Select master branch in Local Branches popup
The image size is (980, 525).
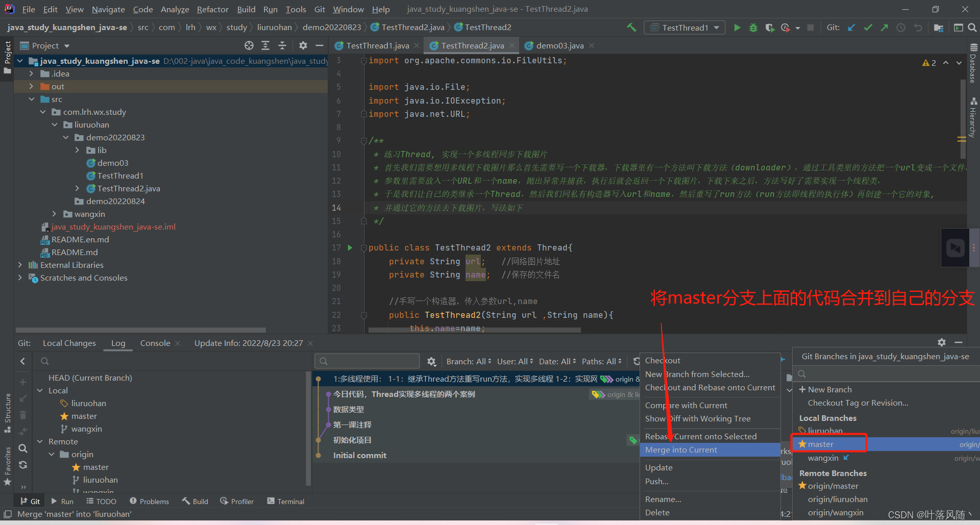[x=886, y=444]
